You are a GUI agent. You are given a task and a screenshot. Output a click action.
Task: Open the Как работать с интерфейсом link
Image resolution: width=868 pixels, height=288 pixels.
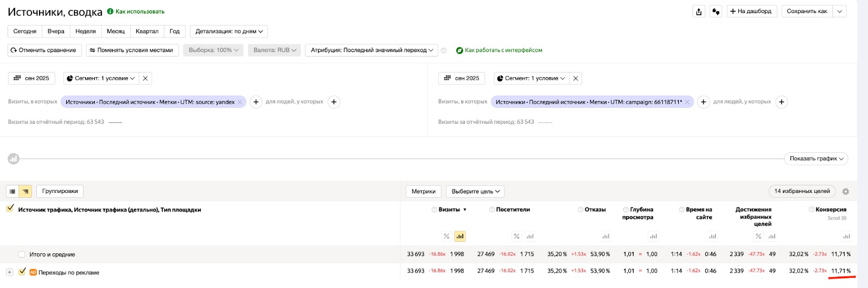tap(503, 50)
